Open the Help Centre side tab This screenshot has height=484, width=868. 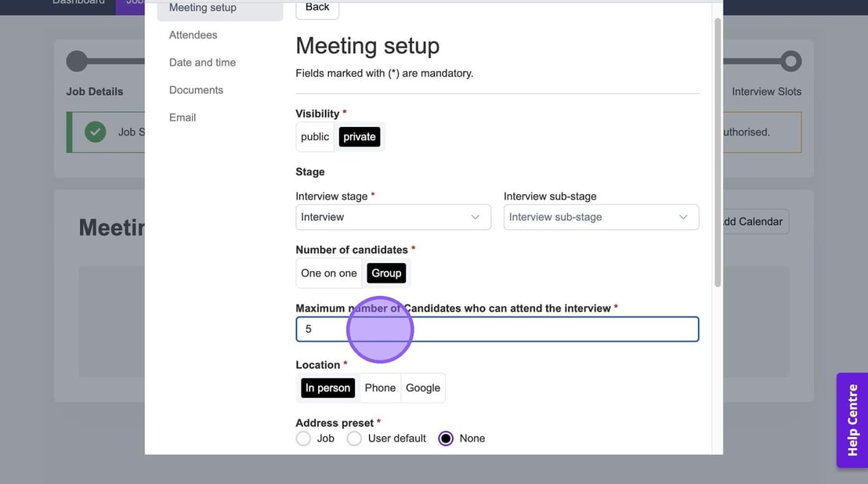point(852,420)
